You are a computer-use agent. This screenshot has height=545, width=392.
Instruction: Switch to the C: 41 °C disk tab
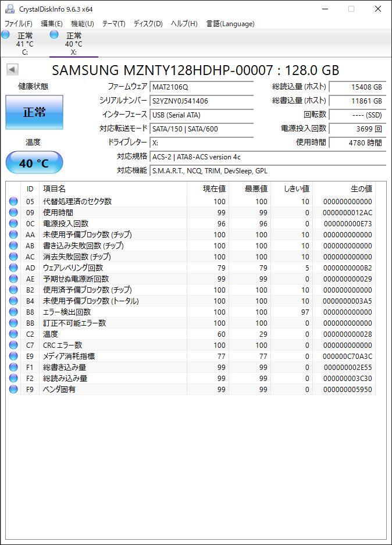click(x=24, y=44)
